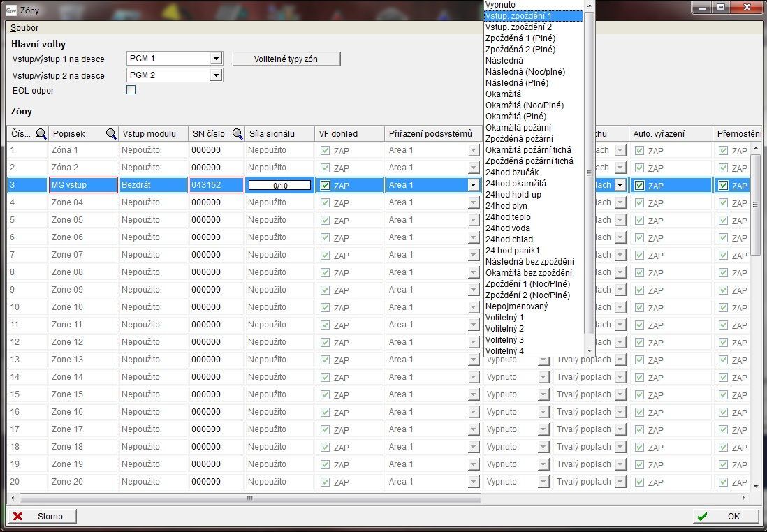Click the 0/10 signal strength bar

pyautogui.click(x=279, y=186)
